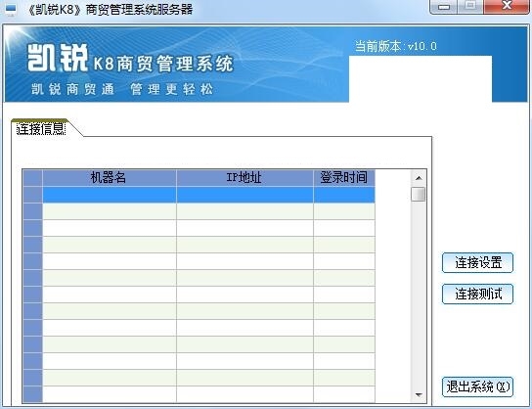
Task: Click the 连接设置 button
Action: pyautogui.click(x=477, y=262)
